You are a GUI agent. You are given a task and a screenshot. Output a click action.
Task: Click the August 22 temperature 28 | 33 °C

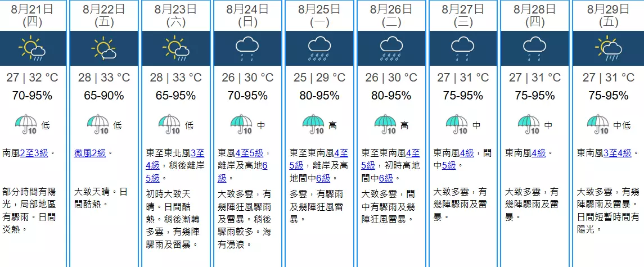tap(104, 78)
